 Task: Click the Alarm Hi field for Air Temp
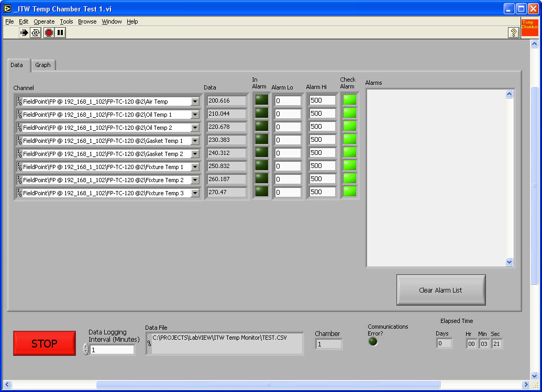pyautogui.click(x=322, y=100)
